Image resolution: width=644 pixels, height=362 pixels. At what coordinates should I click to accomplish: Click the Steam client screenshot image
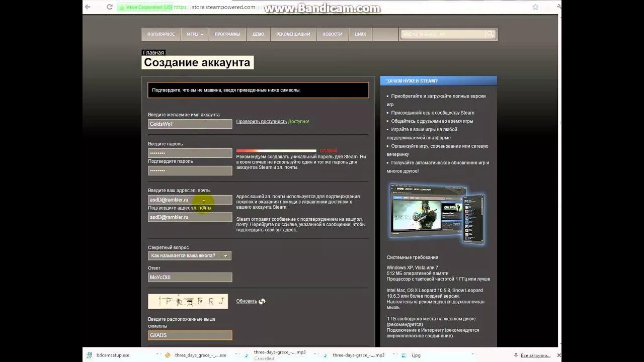[x=437, y=213]
